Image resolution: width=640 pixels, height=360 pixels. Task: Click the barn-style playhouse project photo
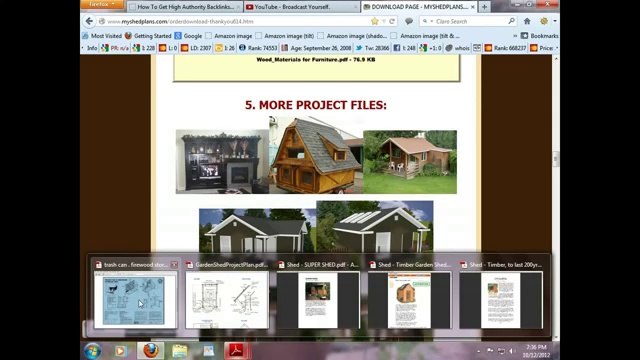point(316,155)
